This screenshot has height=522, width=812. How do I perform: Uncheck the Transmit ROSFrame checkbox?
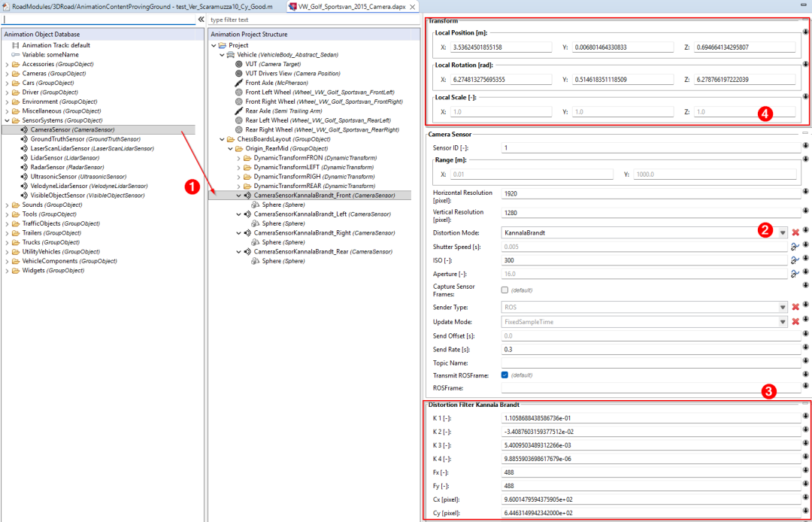point(504,375)
